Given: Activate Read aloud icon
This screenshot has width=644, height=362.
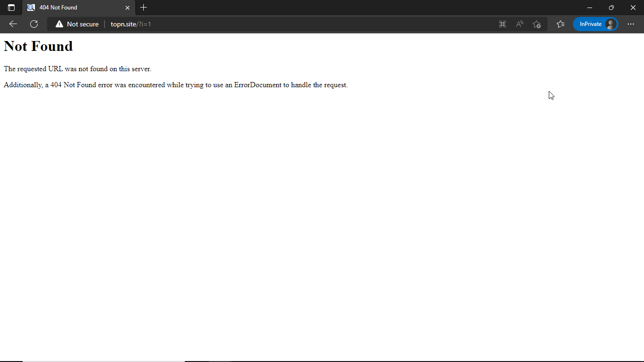Looking at the screenshot, I should tap(520, 24).
